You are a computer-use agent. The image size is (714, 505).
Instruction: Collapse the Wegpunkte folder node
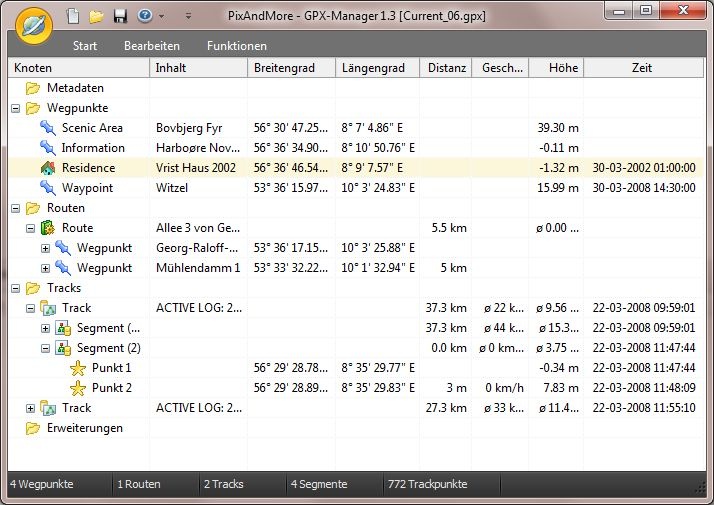16,108
